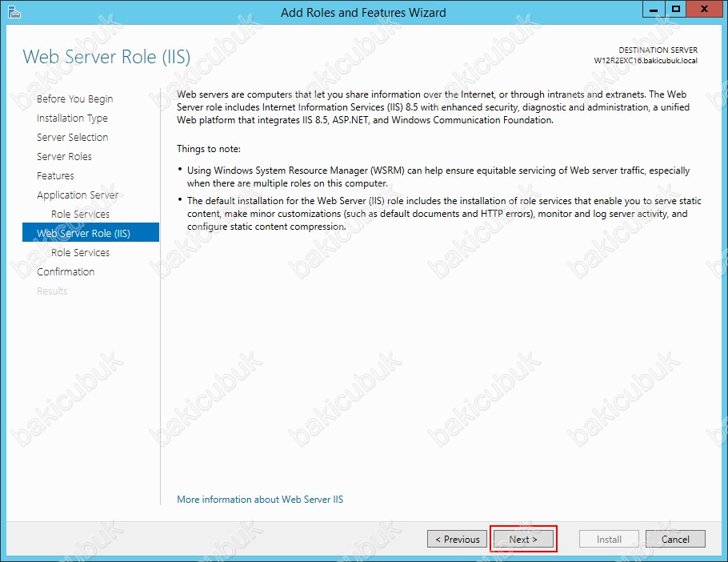Image resolution: width=728 pixels, height=562 pixels.
Task: Select the Web Server Role (IIS) step
Action: click(x=90, y=232)
